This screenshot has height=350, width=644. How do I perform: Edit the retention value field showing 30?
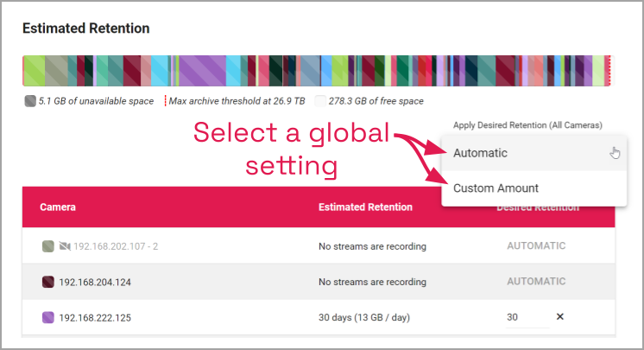tap(527, 317)
